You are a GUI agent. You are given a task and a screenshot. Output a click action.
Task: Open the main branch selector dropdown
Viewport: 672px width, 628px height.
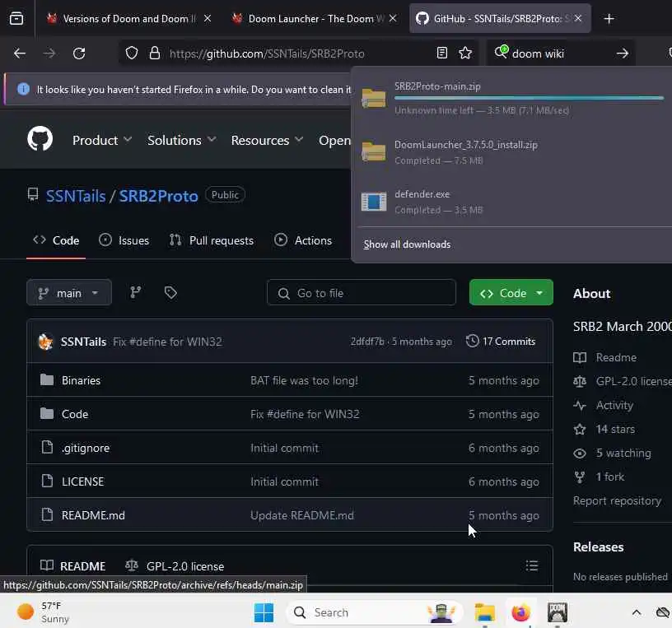(x=69, y=292)
